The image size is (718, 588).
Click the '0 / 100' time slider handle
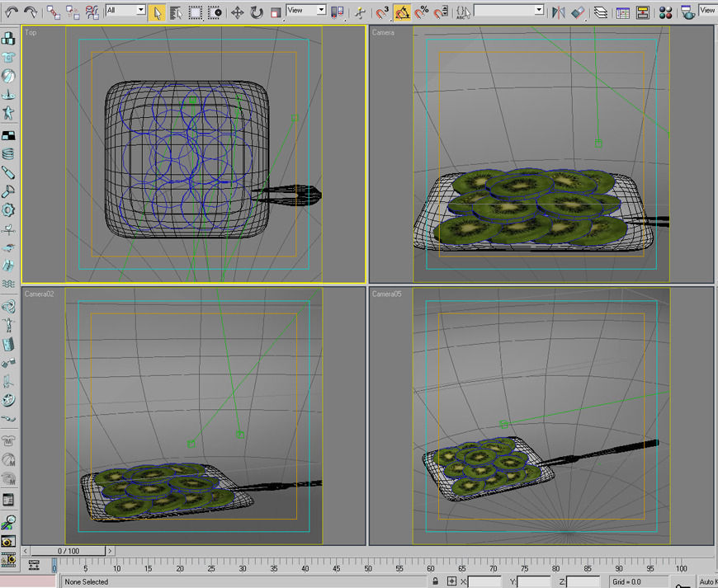pyautogui.click(x=68, y=551)
